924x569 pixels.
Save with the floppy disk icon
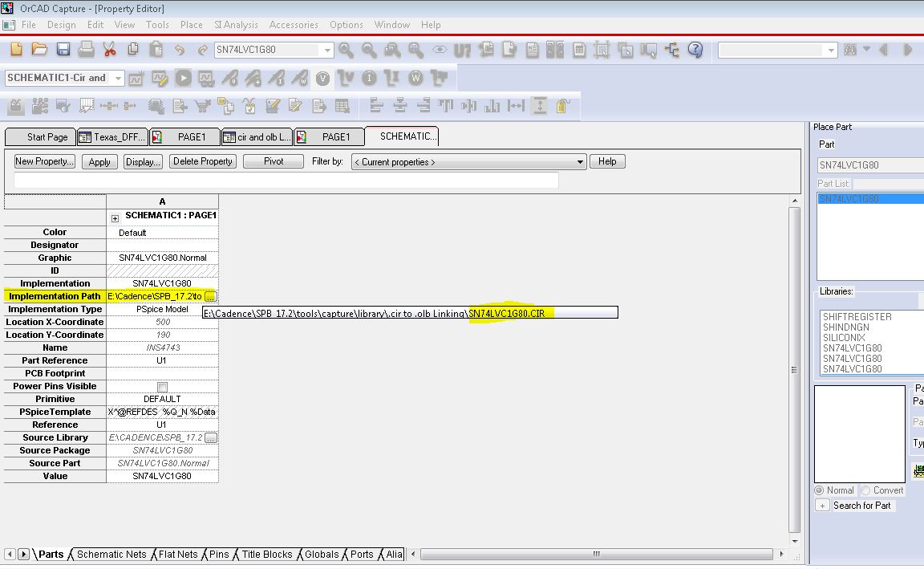(63, 50)
